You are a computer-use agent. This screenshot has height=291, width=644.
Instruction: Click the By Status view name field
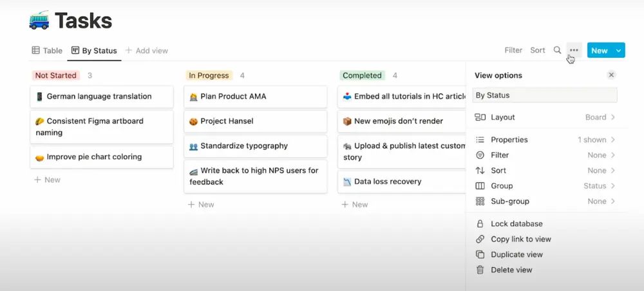(545, 95)
